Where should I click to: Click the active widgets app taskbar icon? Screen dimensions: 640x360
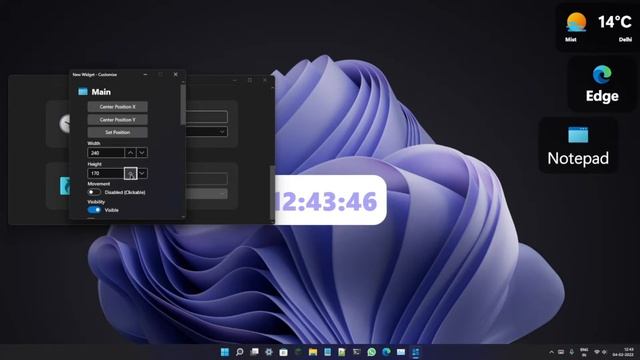pyautogui.click(x=416, y=352)
